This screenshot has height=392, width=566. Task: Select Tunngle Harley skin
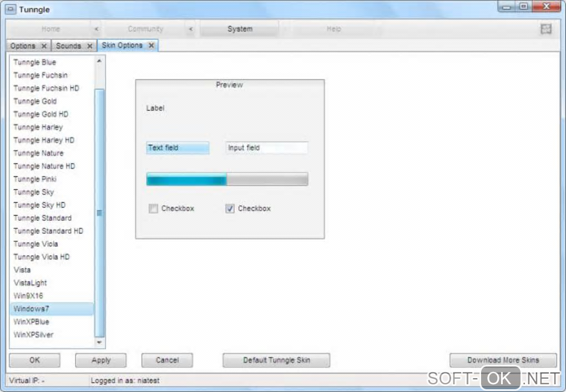click(x=52, y=127)
